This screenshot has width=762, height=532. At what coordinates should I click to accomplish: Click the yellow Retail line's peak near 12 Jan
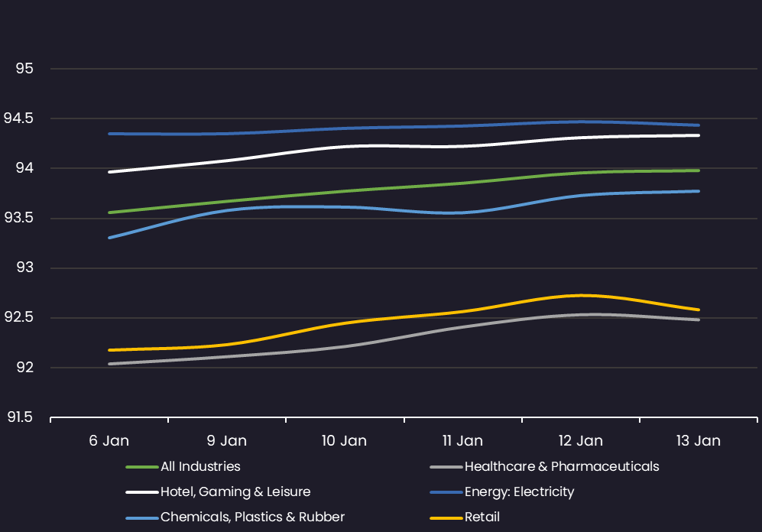581,295
